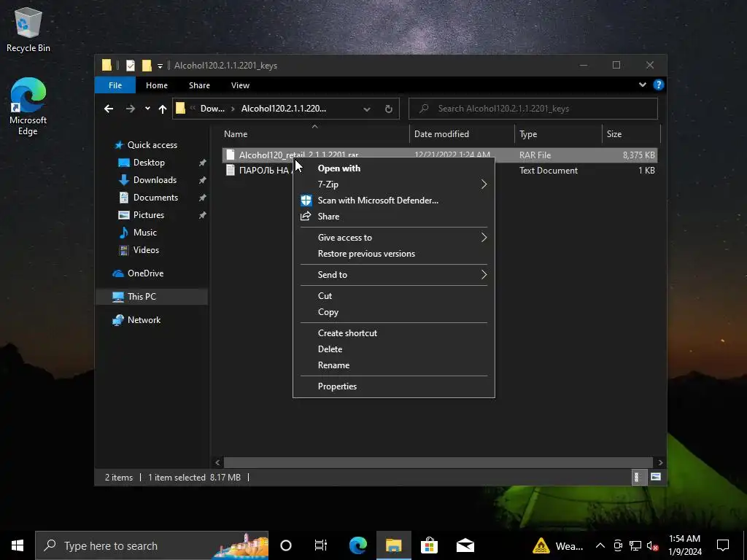Click the muted volume tray icon

tap(652, 545)
